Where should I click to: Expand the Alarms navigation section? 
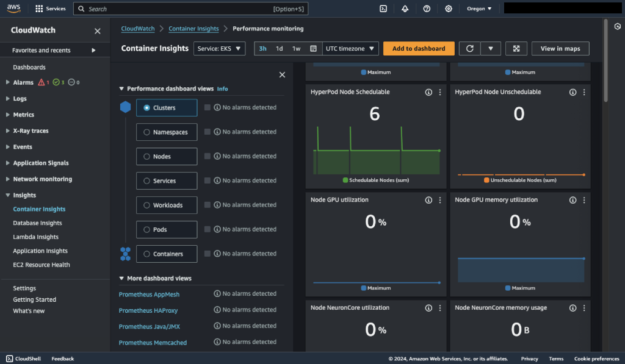(7, 82)
